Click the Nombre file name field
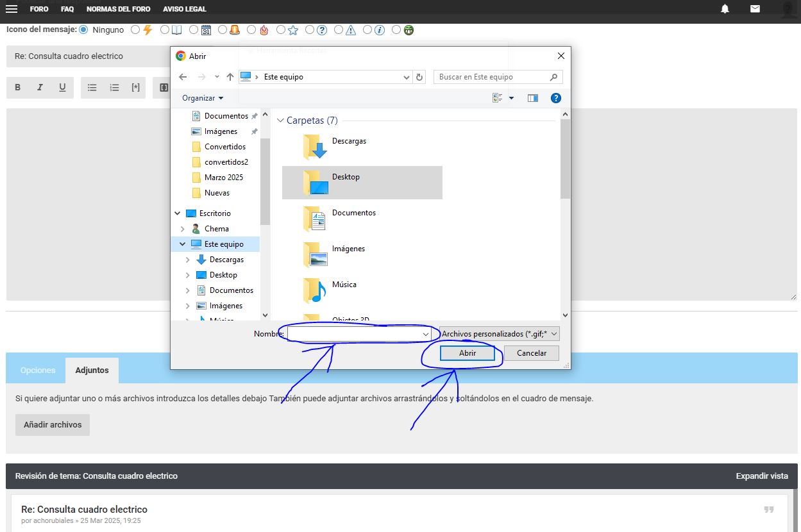Screen dimensions: 801x532 tap(354, 334)
